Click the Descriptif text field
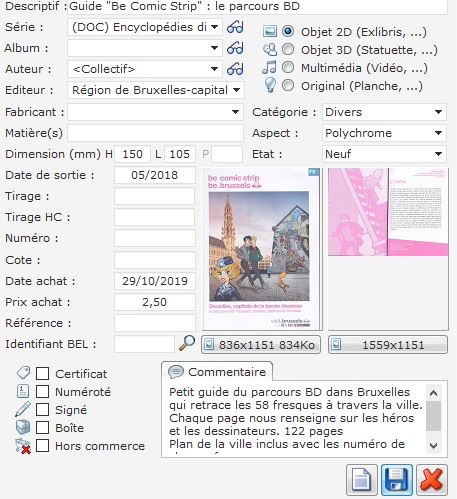This screenshot has height=499, width=457. (257, 7)
